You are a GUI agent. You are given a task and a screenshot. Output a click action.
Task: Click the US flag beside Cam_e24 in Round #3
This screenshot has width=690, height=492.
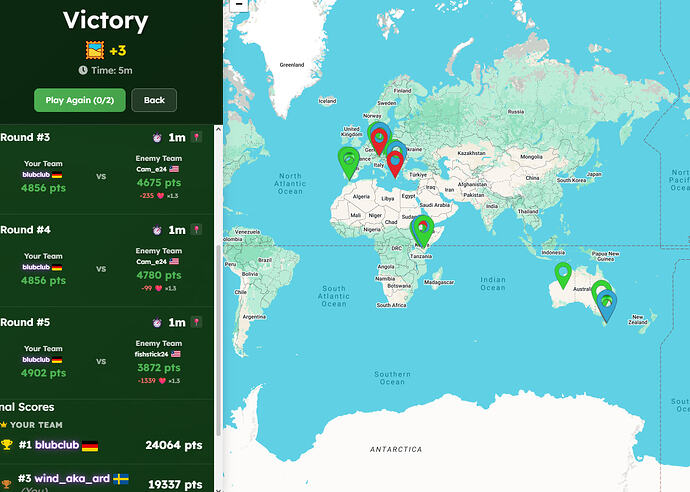174,169
